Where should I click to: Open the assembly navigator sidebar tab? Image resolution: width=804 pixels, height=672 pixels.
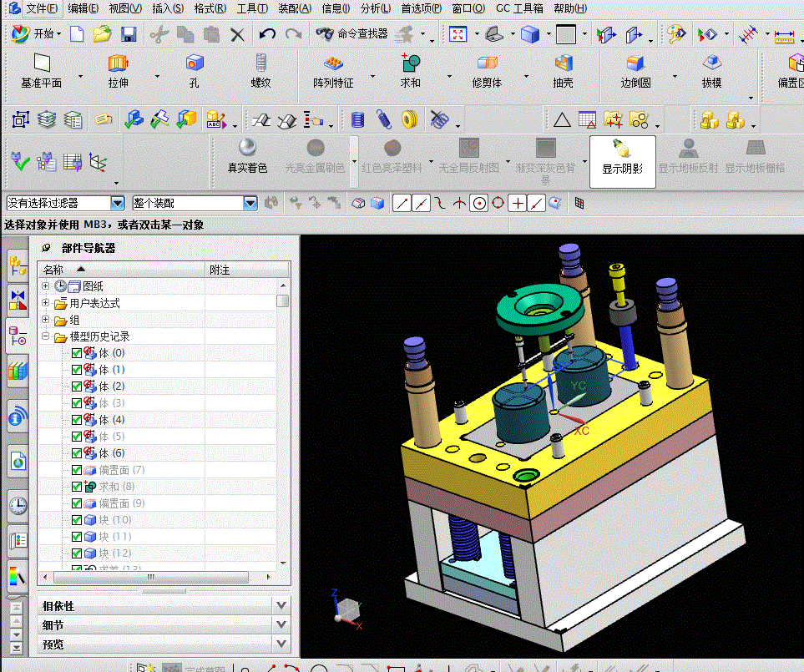18,266
